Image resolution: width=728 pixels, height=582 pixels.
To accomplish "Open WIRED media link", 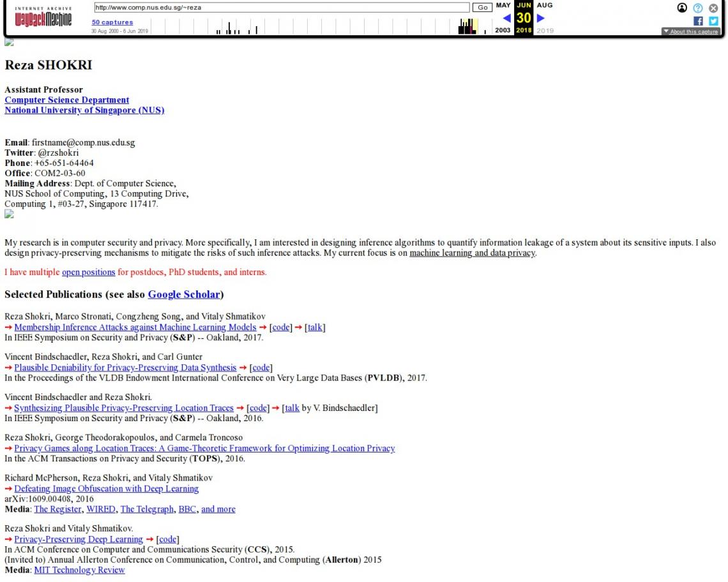I will pyautogui.click(x=101, y=509).
